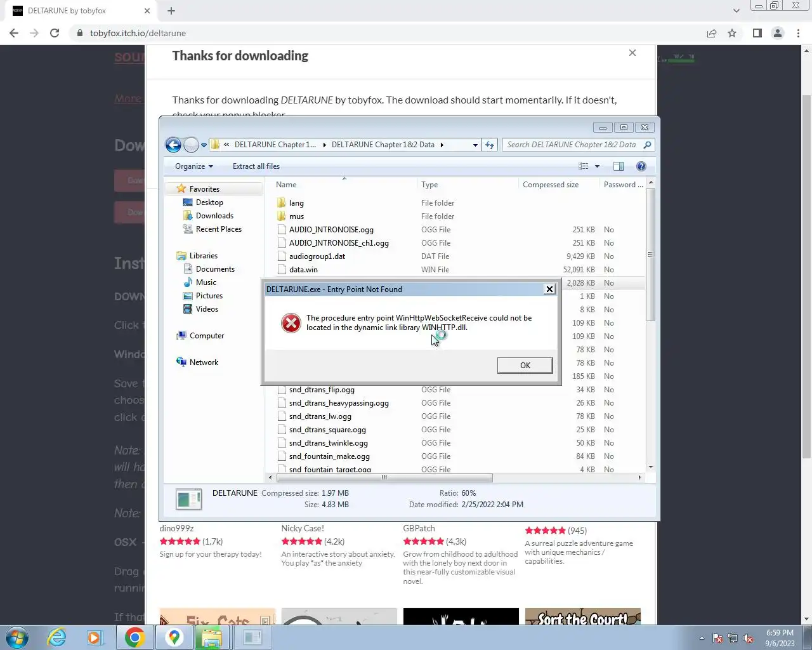This screenshot has height=650, width=812.
Task: Select snd_dtrans_twinkle.ogg file
Action: click(x=328, y=443)
